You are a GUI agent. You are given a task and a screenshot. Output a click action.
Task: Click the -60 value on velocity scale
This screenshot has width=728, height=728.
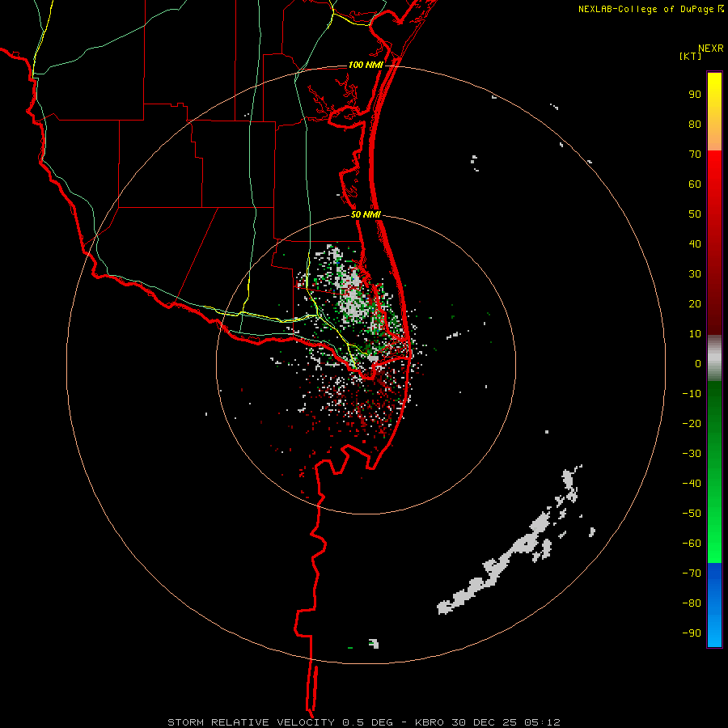692,544
